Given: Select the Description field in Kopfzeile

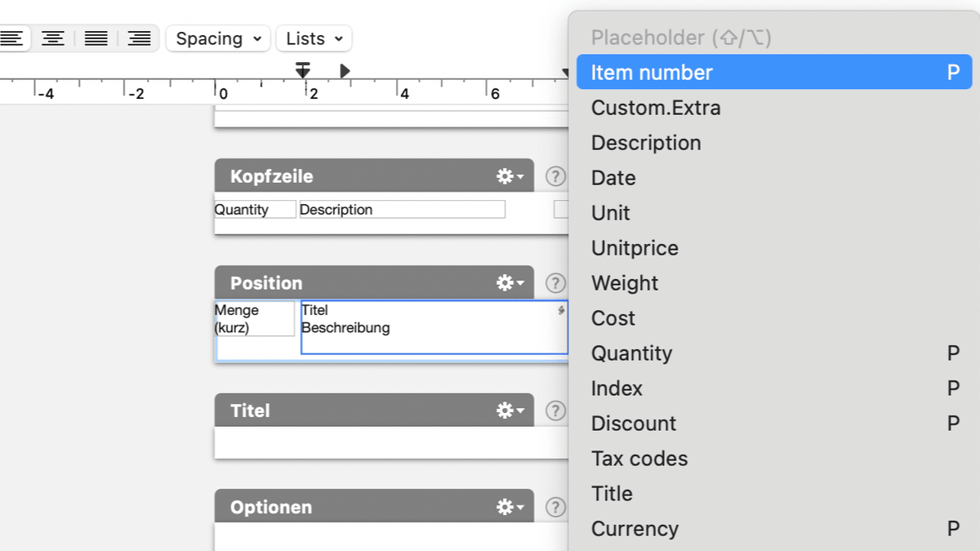Looking at the screenshot, I should 403,210.
